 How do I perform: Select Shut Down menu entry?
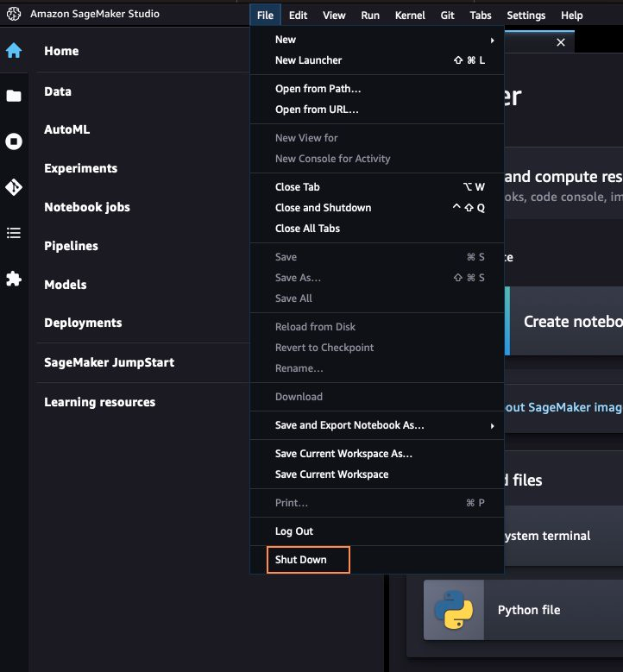[377, 560]
